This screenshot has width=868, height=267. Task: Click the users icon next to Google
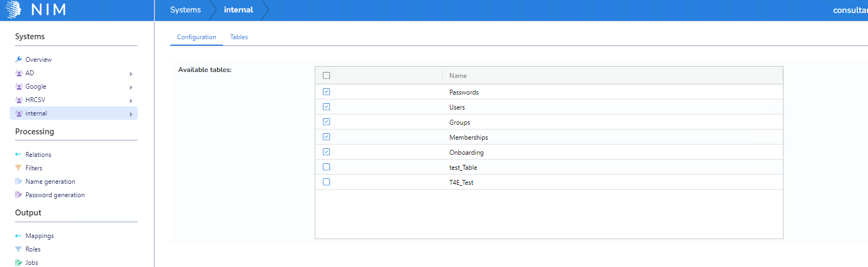pos(19,86)
